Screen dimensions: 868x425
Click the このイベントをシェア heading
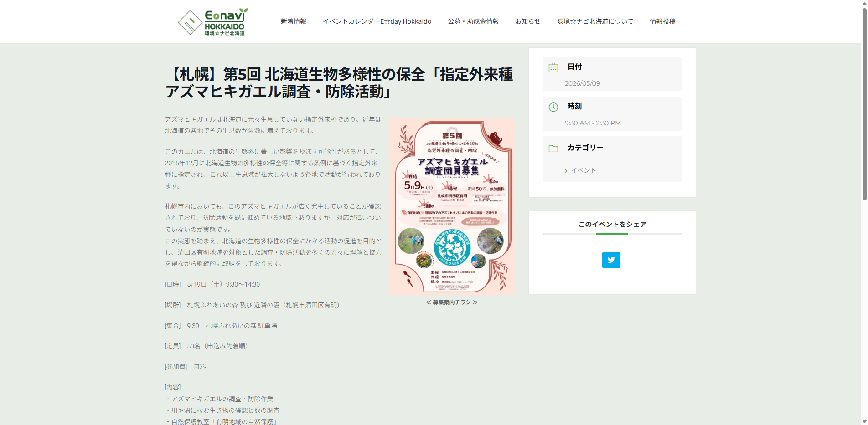(612, 224)
